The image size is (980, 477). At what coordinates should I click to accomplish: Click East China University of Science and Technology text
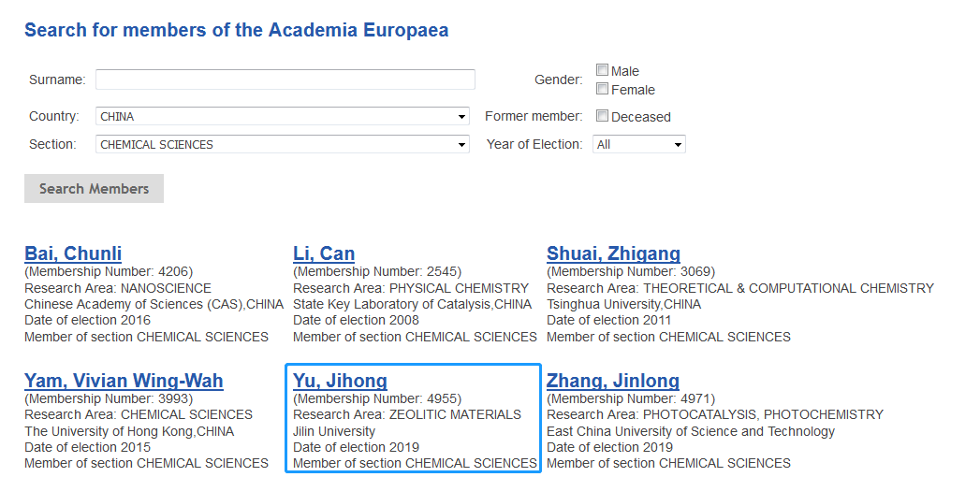click(x=690, y=431)
